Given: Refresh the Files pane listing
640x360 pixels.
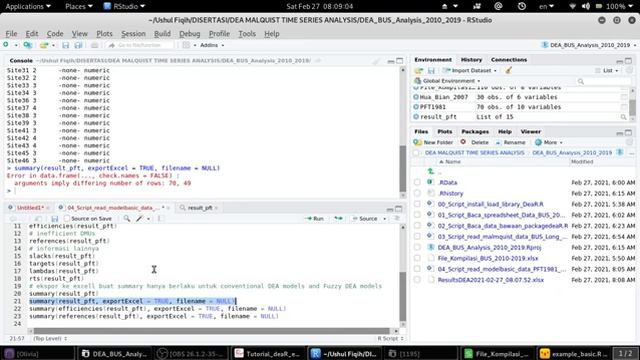Looking at the screenshot, I should point(629,142).
